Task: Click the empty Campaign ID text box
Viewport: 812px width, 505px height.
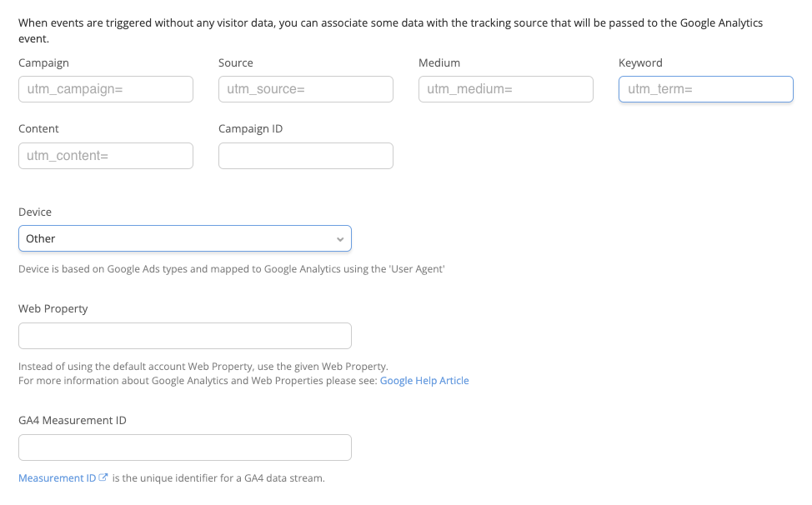Action: click(305, 156)
